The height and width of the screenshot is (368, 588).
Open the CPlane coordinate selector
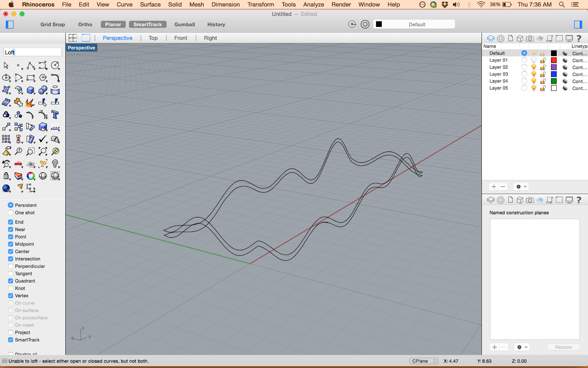coord(424,361)
